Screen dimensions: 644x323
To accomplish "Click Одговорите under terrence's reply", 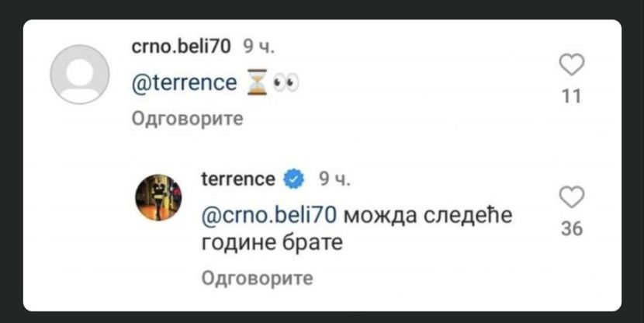I will (x=257, y=278).
